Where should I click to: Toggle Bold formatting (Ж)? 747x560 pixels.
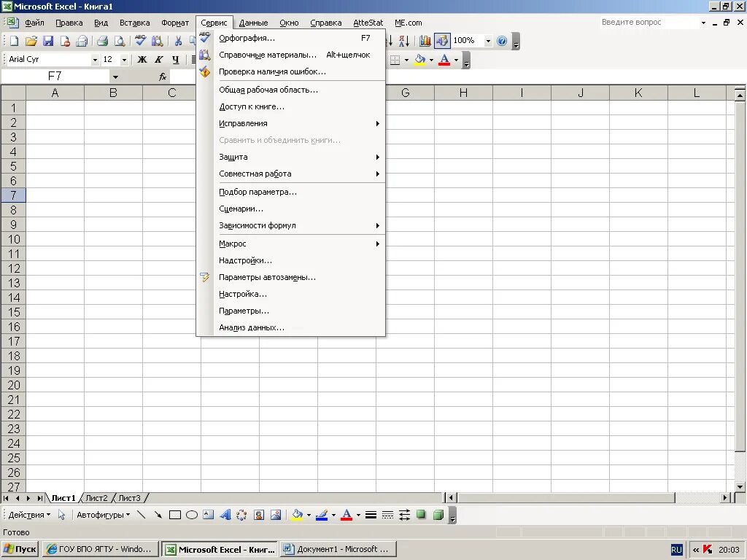[142, 60]
